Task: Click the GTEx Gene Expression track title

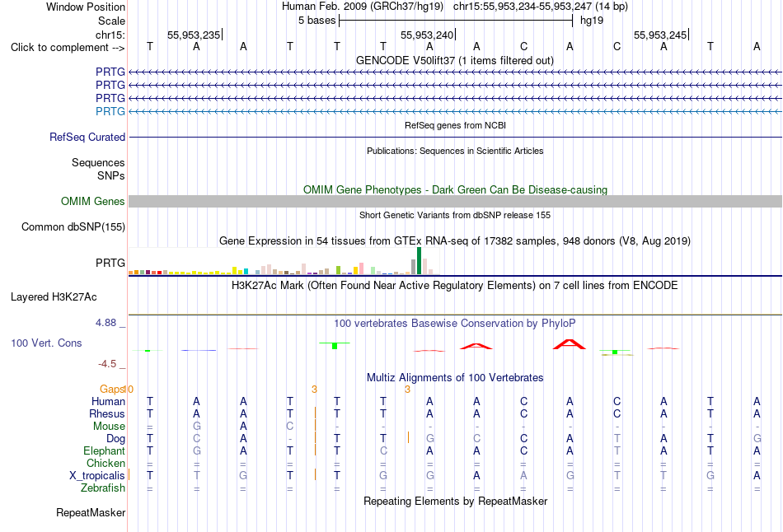Action: pyautogui.click(x=455, y=241)
